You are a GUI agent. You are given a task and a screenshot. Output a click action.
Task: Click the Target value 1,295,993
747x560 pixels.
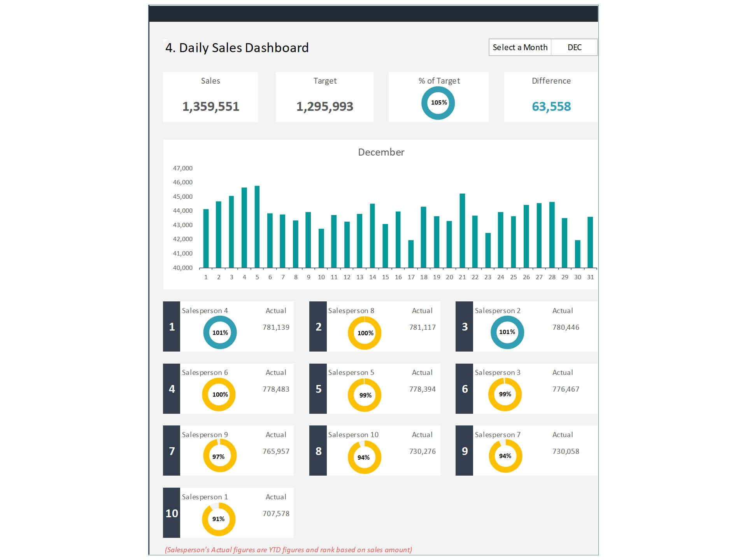[x=324, y=106]
